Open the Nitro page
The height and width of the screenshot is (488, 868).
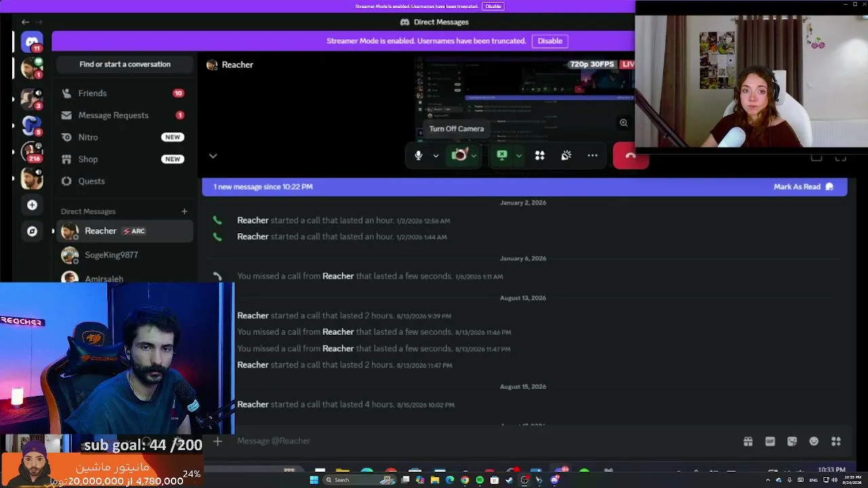(124, 137)
